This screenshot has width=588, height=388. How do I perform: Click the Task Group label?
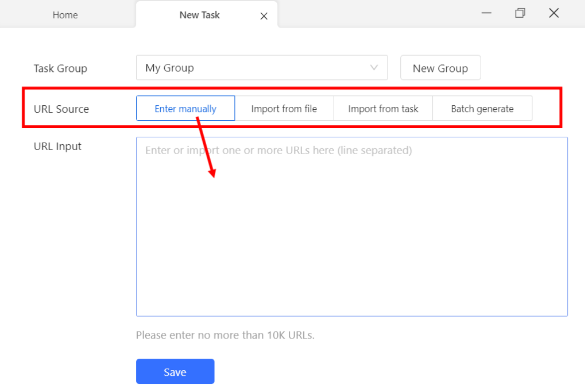click(x=60, y=68)
